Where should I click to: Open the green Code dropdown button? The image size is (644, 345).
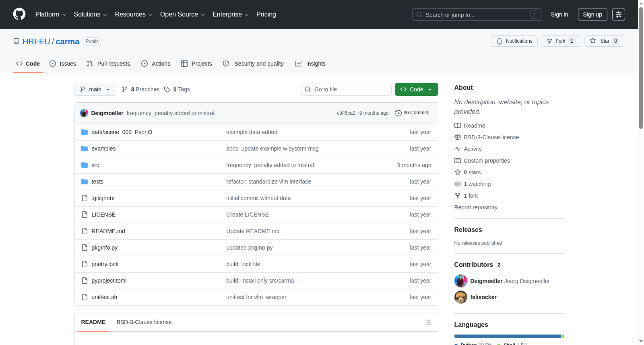pyautogui.click(x=417, y=89)
